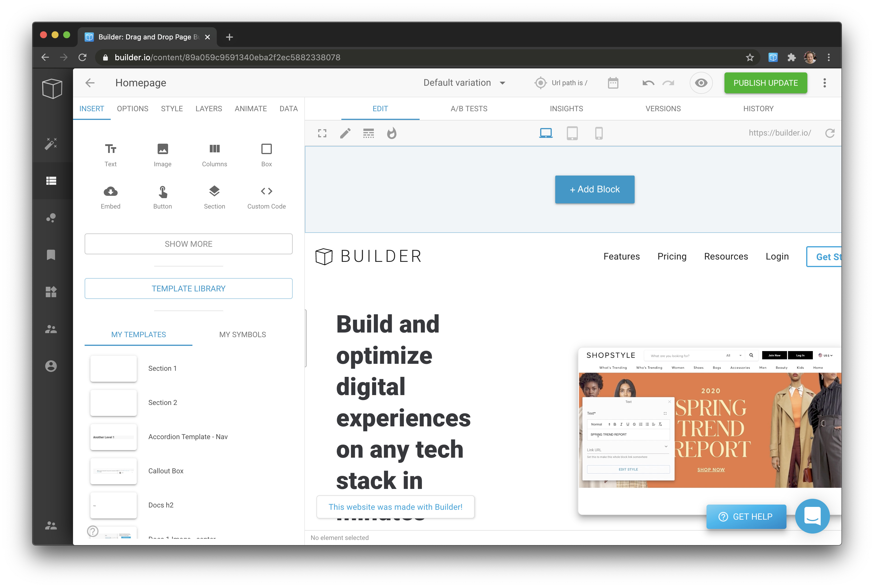Undo the last change

click(649, 83)
